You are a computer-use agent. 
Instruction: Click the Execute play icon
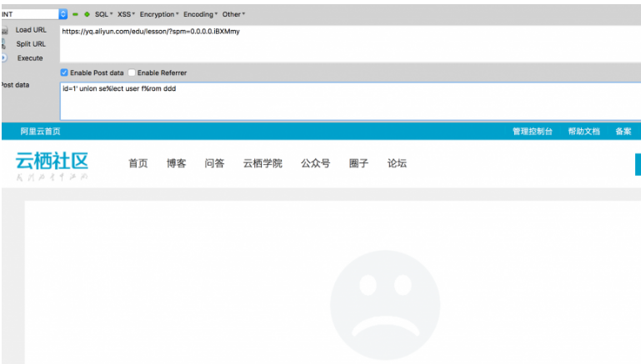(x=4, y=58)
